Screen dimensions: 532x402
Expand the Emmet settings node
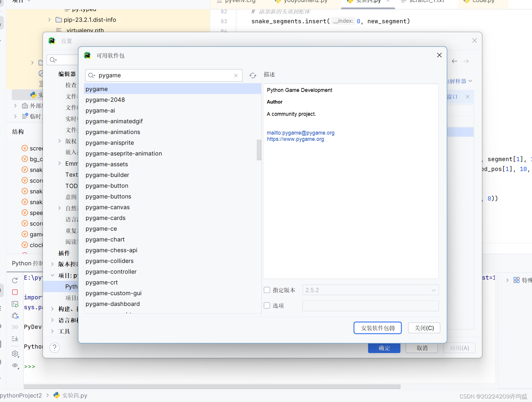point(59,163)
